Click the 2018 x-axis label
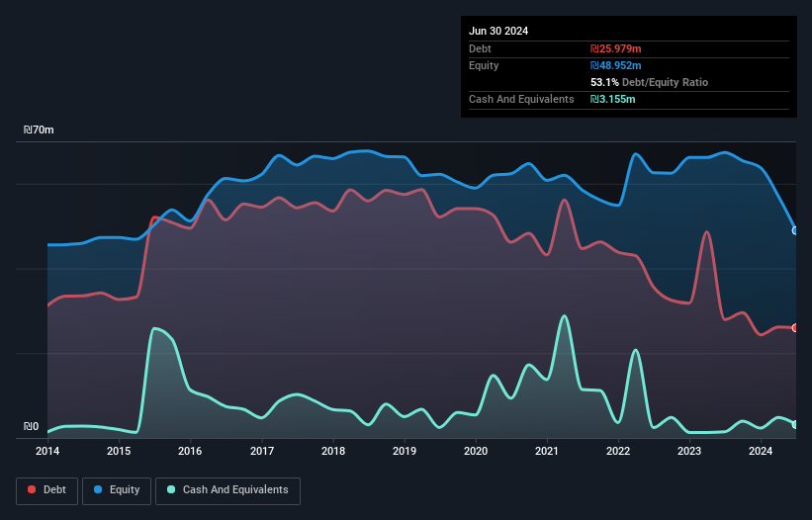This screenshot has width=812, height=520. pyautogui.click(x=333, y=451)
